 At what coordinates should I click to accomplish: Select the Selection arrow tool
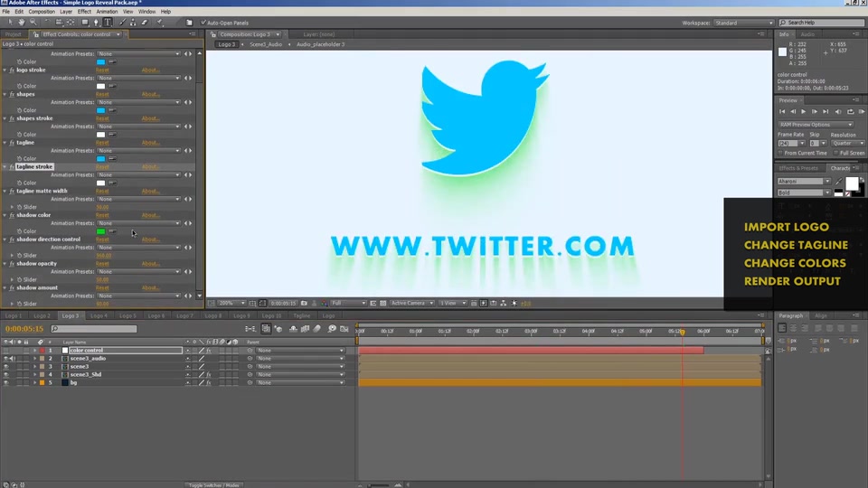point(10,23)
